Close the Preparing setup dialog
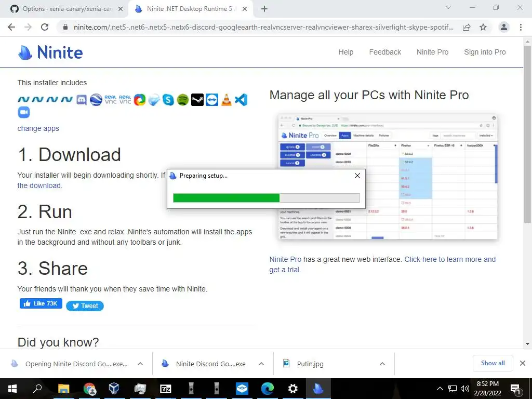 [357, 176]
